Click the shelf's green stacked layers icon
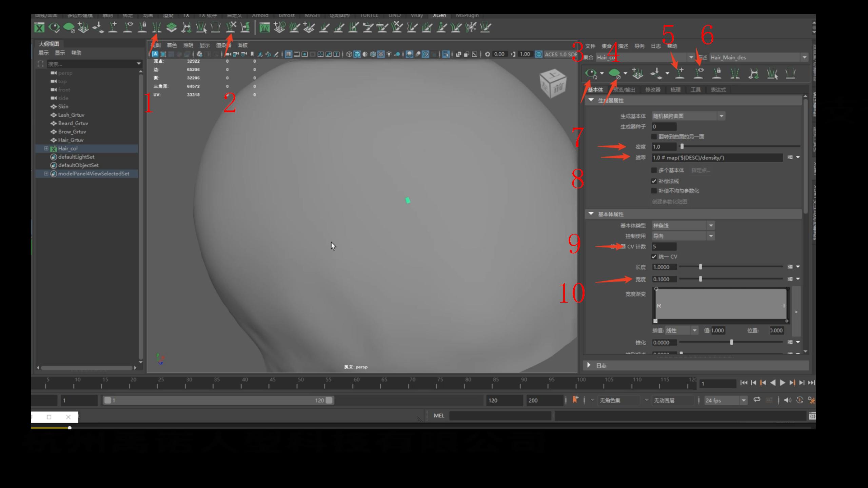The width and height of the screenshot is (868, 488). pos(172,27)
